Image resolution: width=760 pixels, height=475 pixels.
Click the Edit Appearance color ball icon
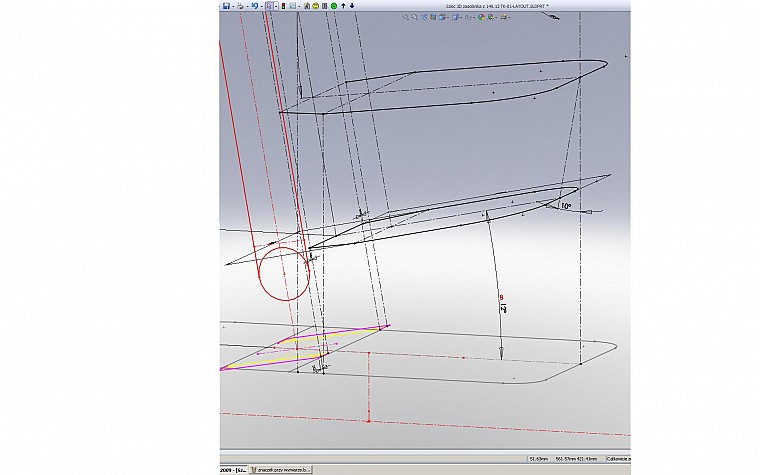point(481,17)
